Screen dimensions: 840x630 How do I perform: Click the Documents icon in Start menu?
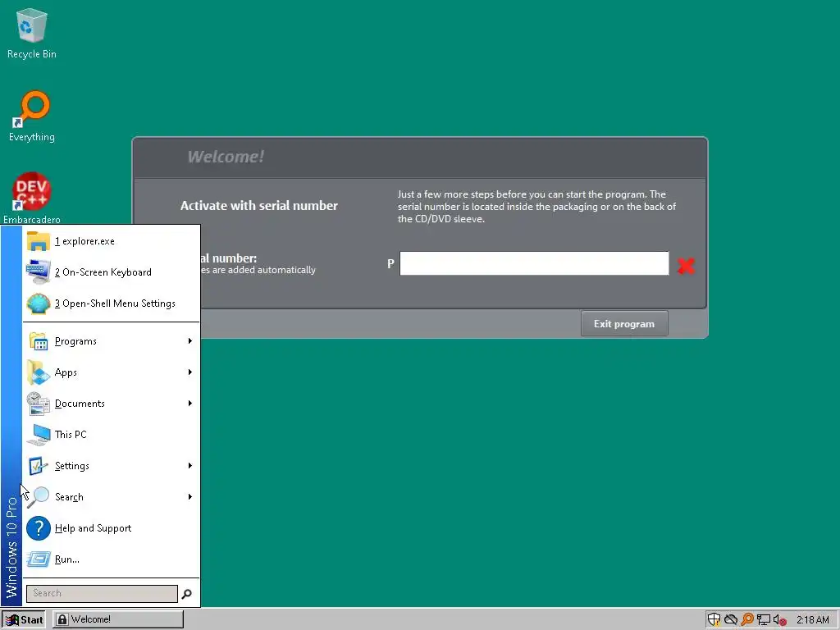click(38, 404)
